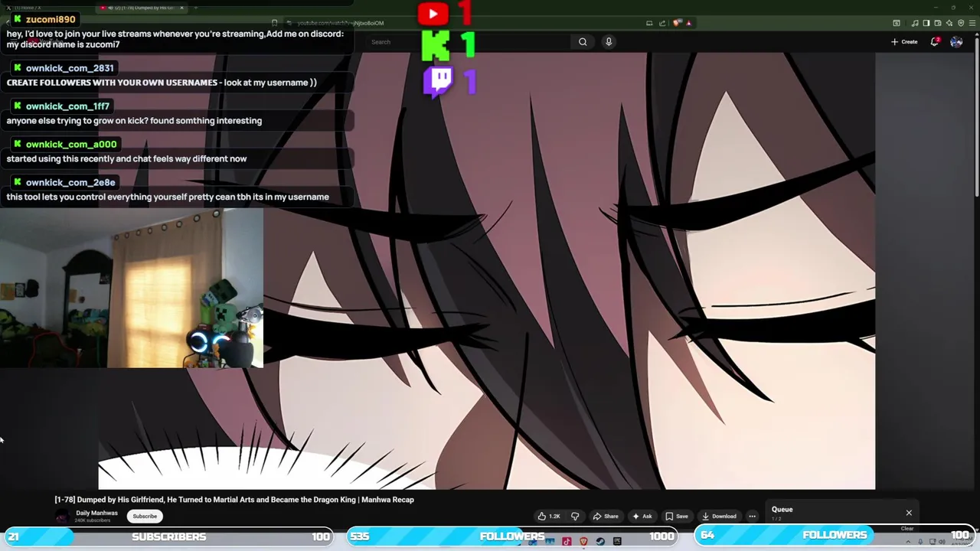Open the YouTube account avatar menu
This screenshot has width=980, height=551.
click(956, 41)
